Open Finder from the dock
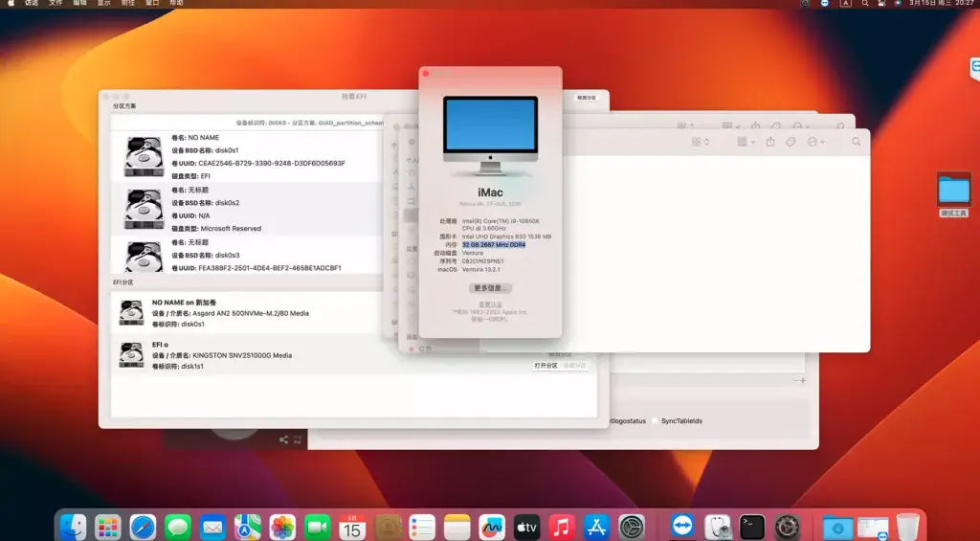 point(73,528)
